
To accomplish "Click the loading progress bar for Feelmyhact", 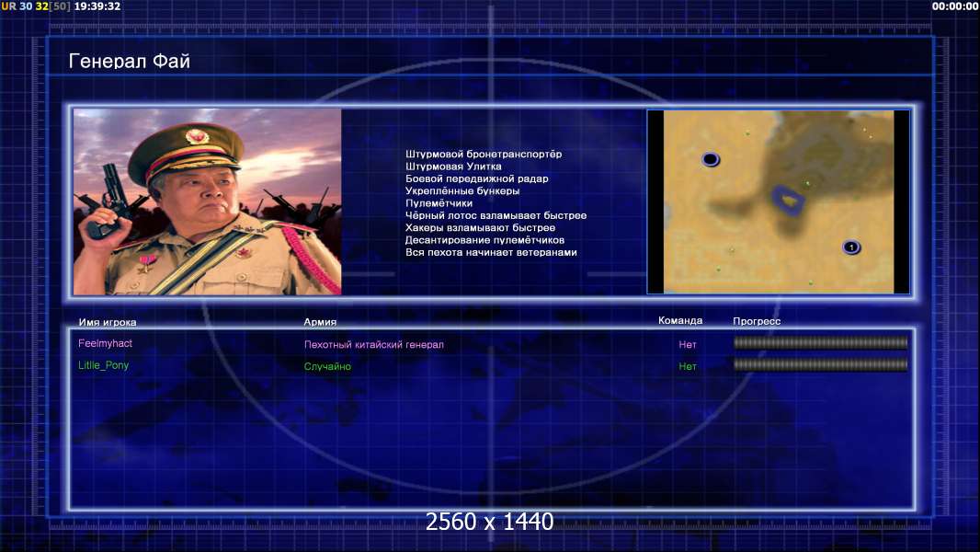I will coord(821,342).
